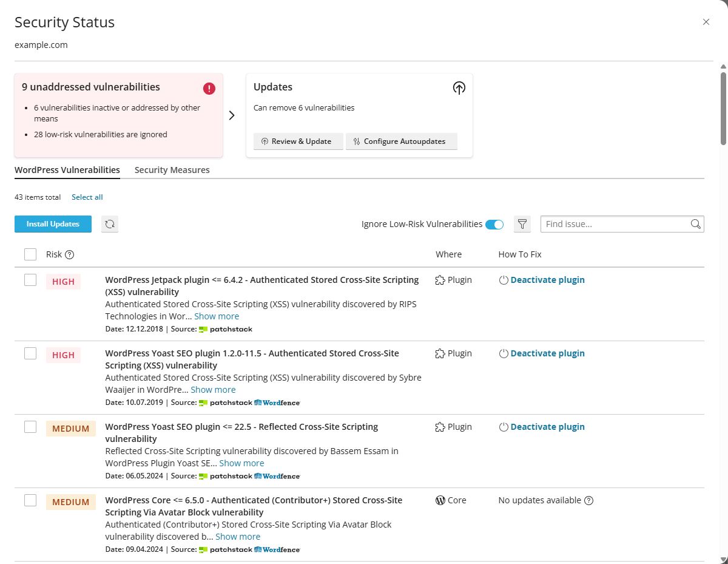
Task: Refresh the vulnerabilities list
Action: coord(110,224)
